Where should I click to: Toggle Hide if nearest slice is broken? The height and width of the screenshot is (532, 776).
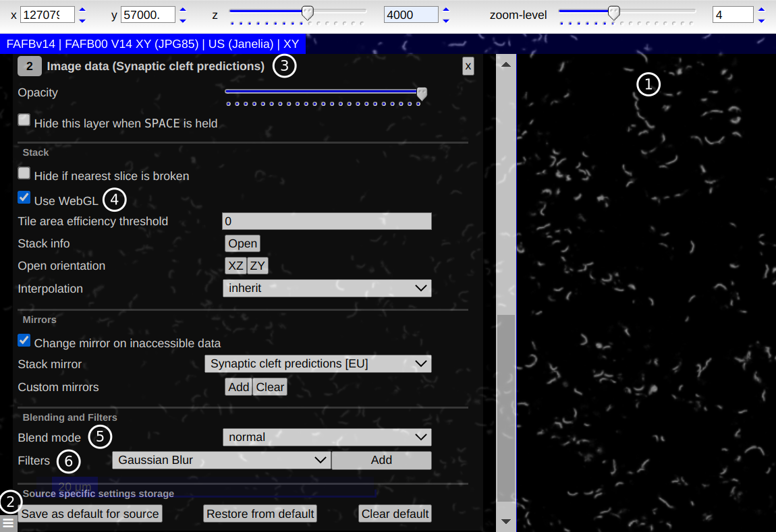[24, 173]
